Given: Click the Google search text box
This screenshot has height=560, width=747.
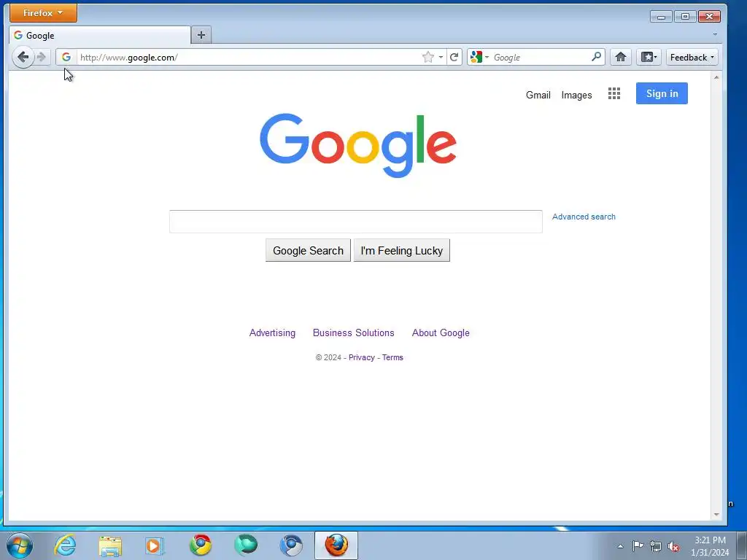Looking at the screenshot, I should [356, 222].
